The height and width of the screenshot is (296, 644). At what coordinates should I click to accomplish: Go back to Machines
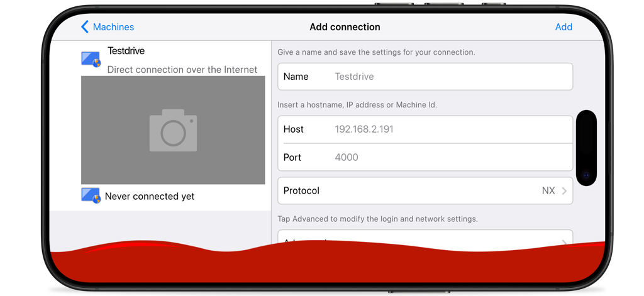[x=108, y=27]
